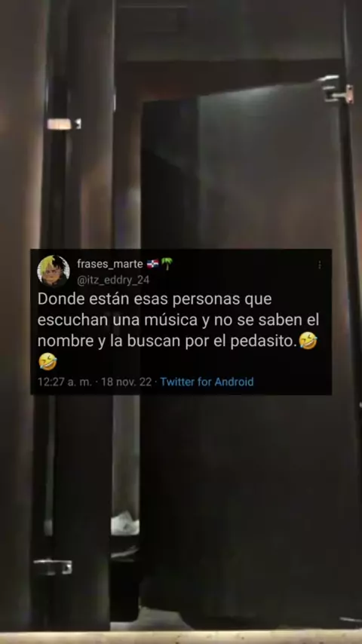Open the frases_marte display name profile
The image size is (362, 644).
109,264
